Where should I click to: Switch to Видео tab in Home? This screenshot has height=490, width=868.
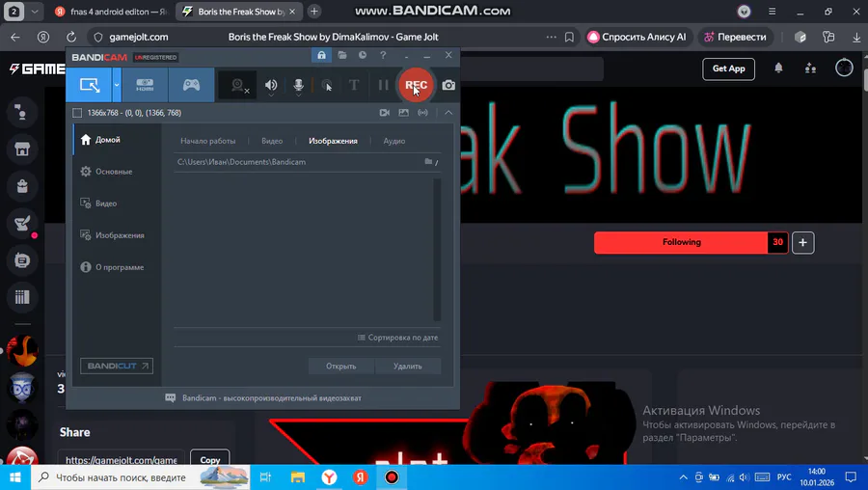(272, 141)
